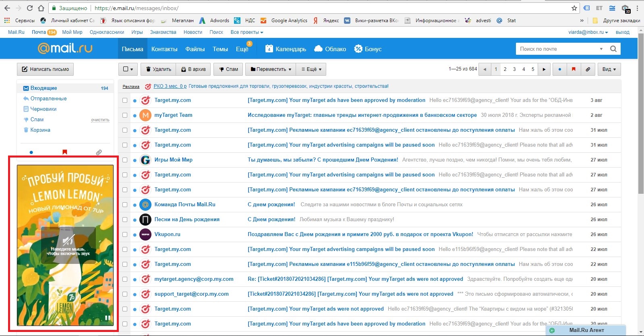
Task: Open the Письма tab
Action: coord(133,49)
